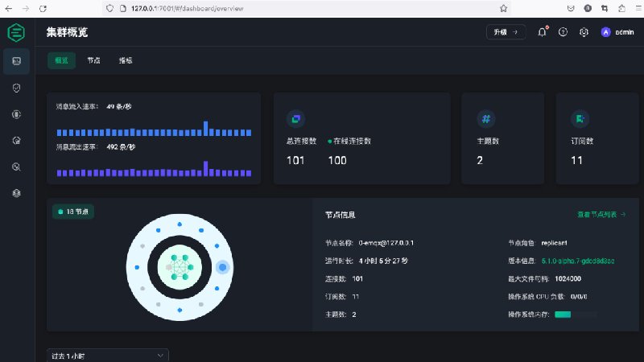Bookmark page with the star icon

pos(503,8)
